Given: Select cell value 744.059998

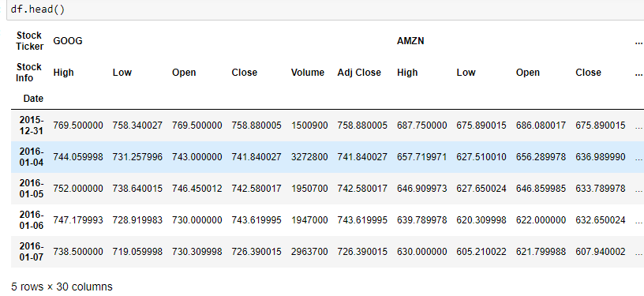Looking at the screenshot, I should click(78, 157).
